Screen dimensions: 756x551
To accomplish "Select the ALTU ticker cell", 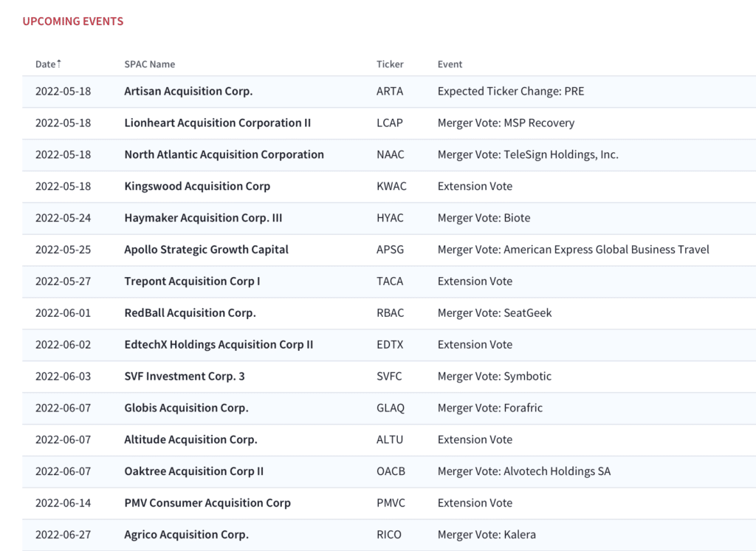I will pos(390,439).
